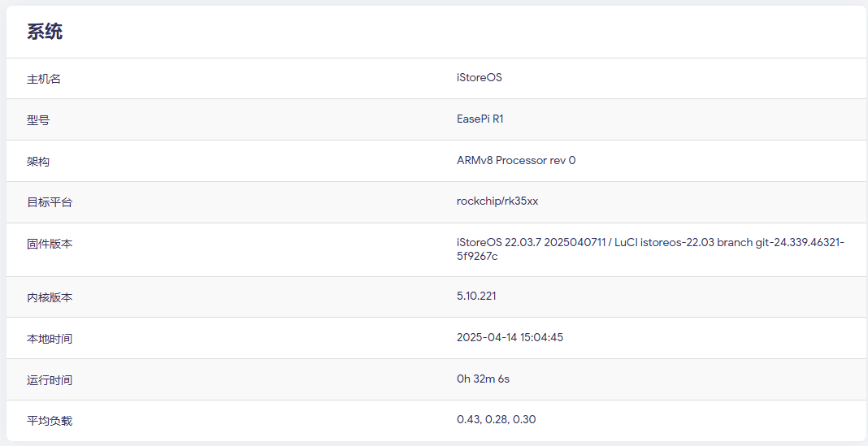
Task: Click the 平均负载 label
Action: point(50,421)
